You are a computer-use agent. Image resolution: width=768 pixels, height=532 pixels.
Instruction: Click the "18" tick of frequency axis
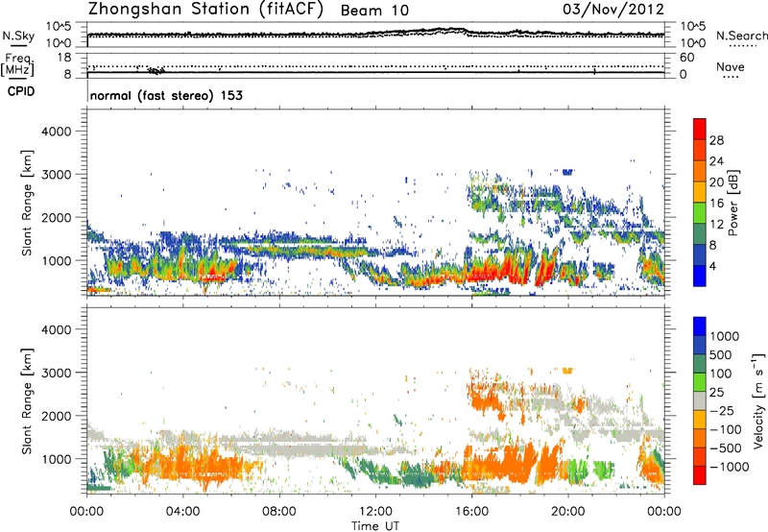(x=64, y=58)
